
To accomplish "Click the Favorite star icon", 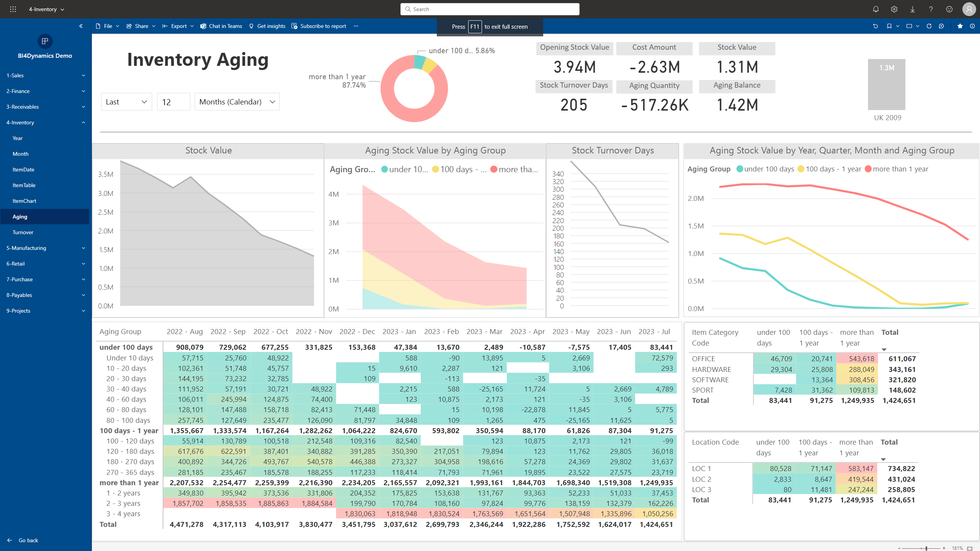I will tap(960, 26).
